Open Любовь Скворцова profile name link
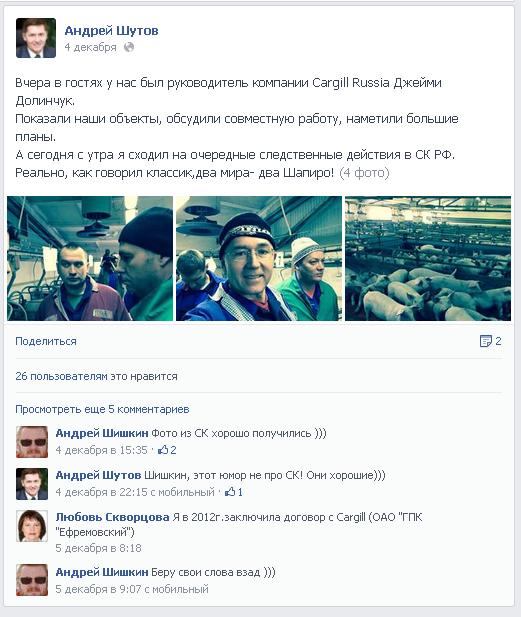521x617 pixels. tap(113, 517)
